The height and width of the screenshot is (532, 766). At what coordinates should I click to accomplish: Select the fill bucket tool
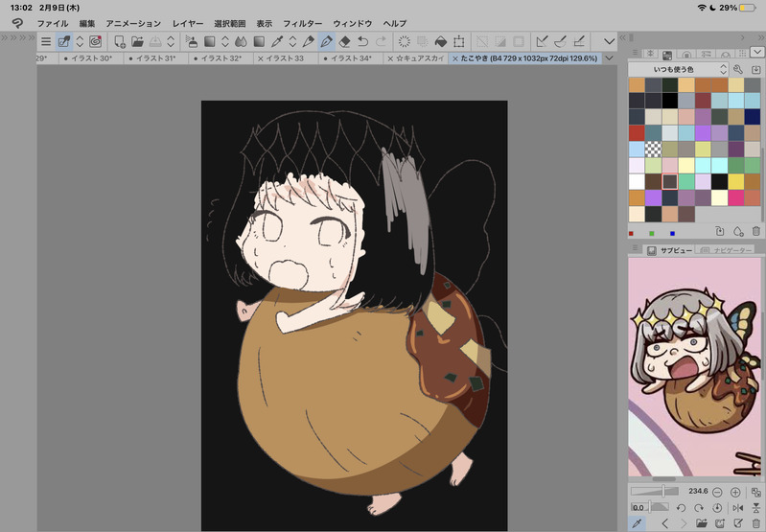click(441, 41)
